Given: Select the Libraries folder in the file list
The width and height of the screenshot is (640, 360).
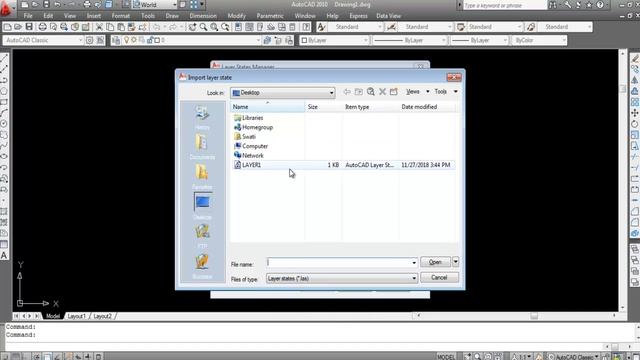Looking at the screenshot, I should [248, 118].
